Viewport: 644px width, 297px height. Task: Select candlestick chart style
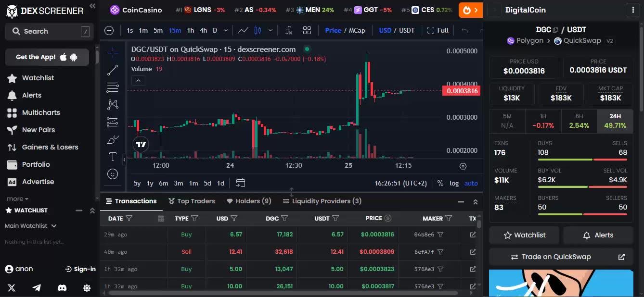(258, 30)
